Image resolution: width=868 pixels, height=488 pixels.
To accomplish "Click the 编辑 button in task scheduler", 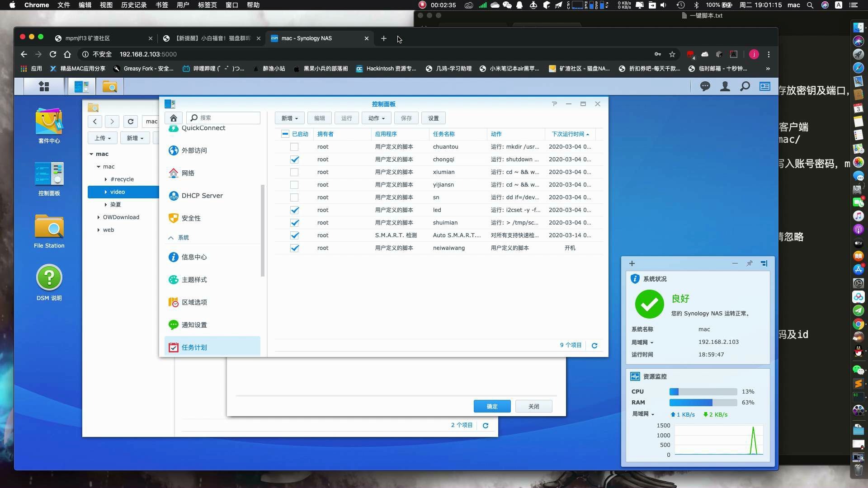I will click(x=320, y=118).
